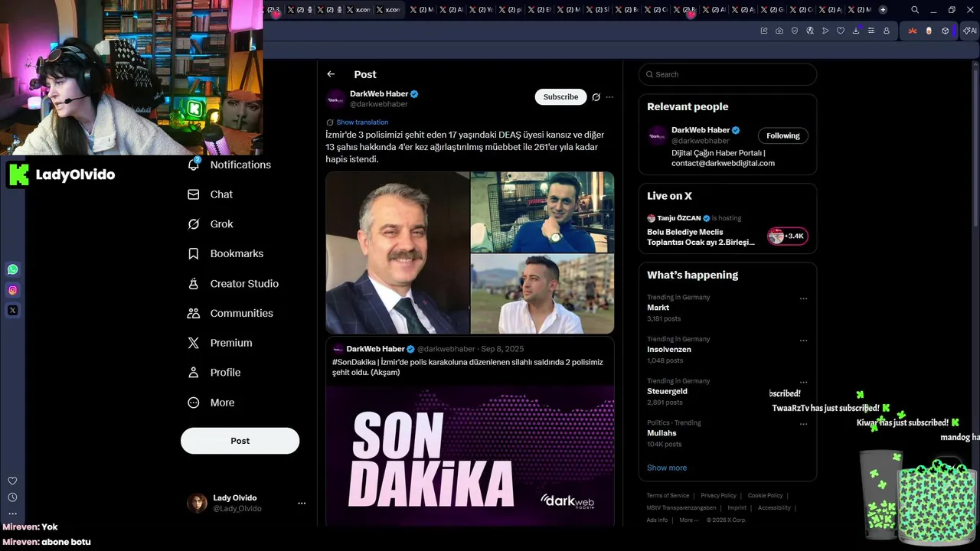The image size is (980, 551).
Task: Open account menu dots beside Lady Olvido
Action: 302,503
